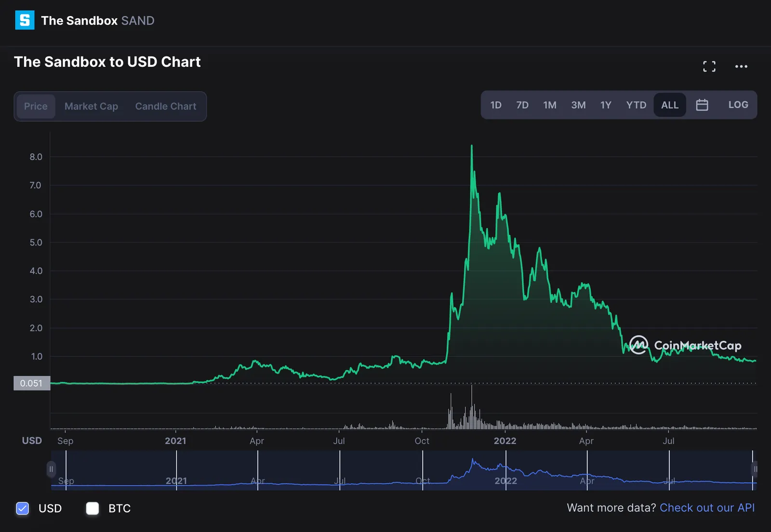
Task: Enable the BTC checkbox
Action: pyautogui.click(x=92, y=508)
